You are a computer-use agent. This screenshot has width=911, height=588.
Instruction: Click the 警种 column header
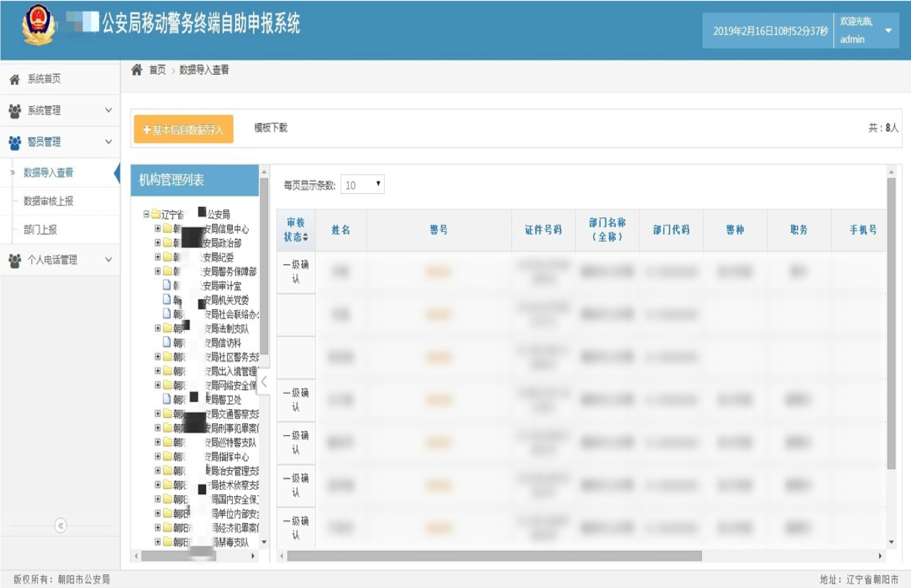735,230
